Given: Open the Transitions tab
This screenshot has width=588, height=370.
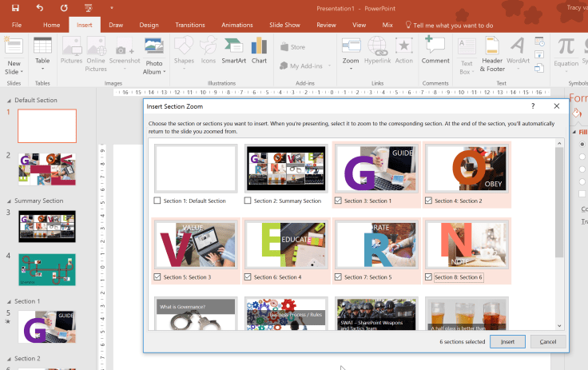Looking at the screenshot, I should pyautogui.click(x=189, y=25).
